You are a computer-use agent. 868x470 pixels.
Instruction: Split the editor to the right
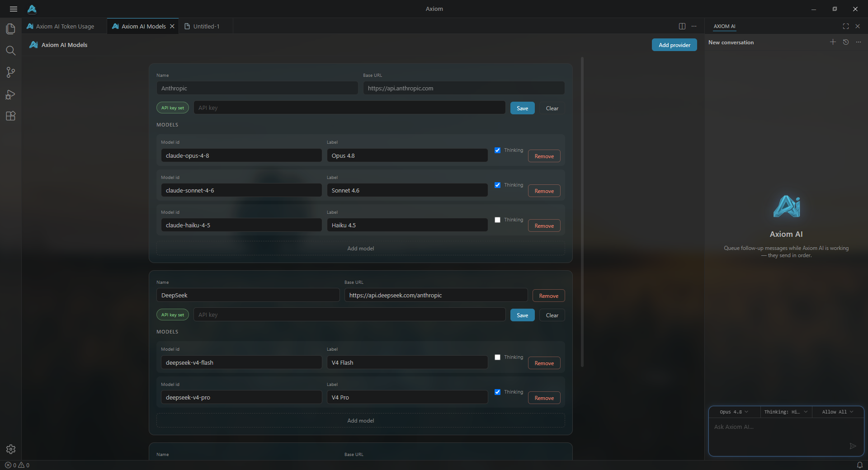[682, 26]
